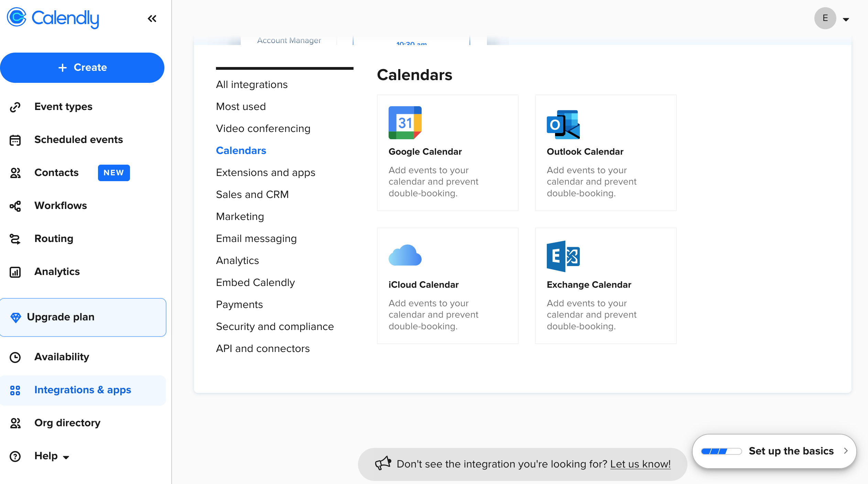Open Set up the basics checklist

tap(774, 451)
